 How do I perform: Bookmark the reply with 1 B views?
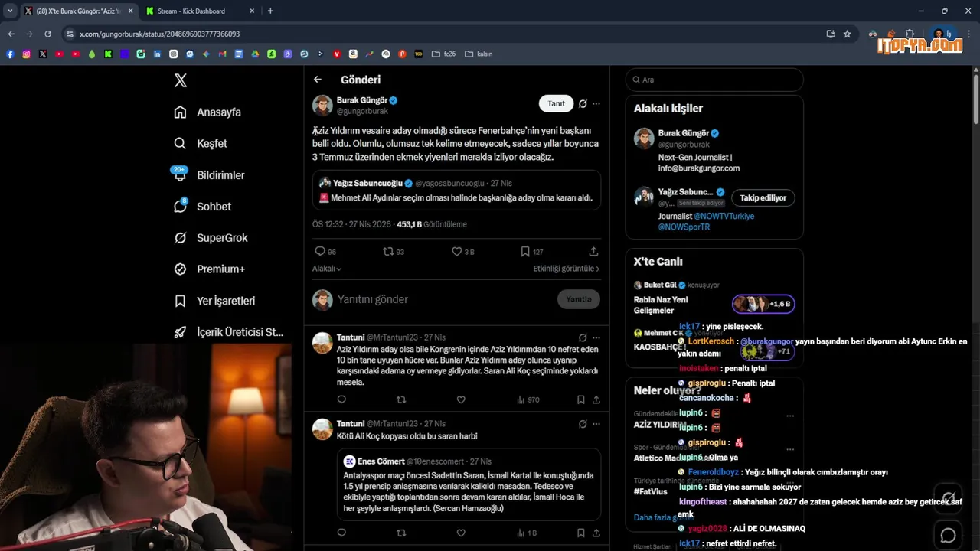tap(581, 533)
